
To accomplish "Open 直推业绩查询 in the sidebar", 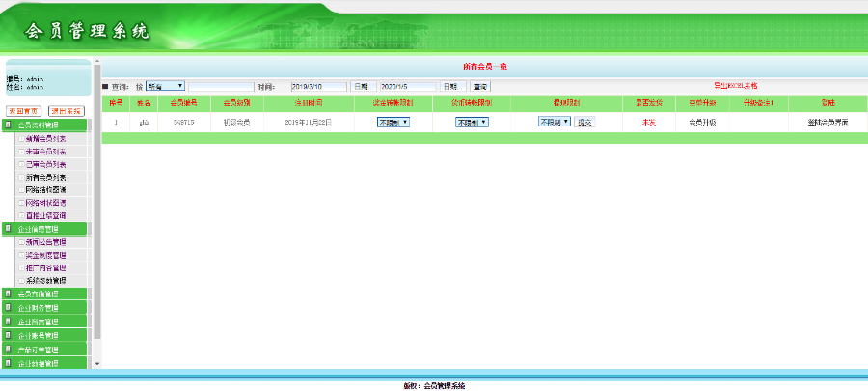I will coord(46,215).
